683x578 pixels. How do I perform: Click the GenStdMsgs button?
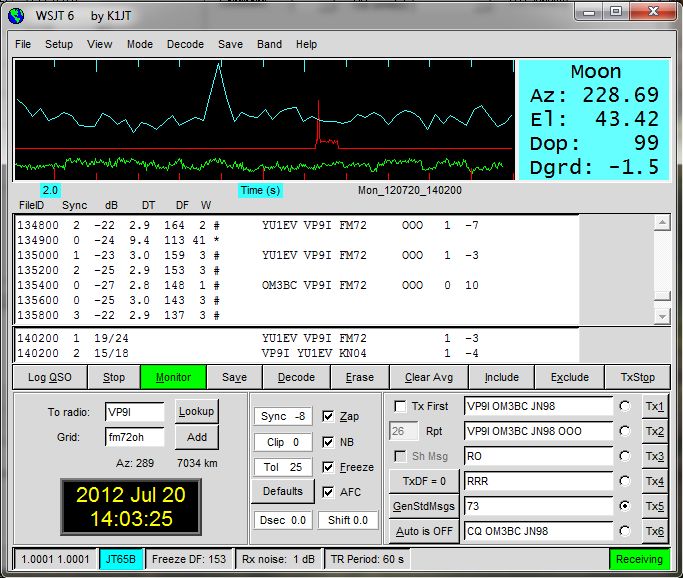point(424,506)
